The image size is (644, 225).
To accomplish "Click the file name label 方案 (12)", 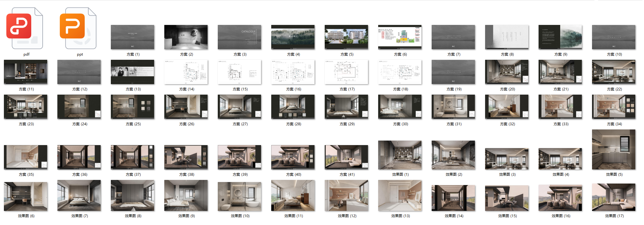I will click(80, 89).
